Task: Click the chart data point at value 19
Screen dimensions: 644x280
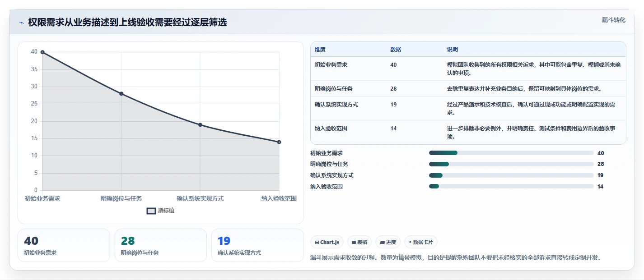Action: click(200, 125)
